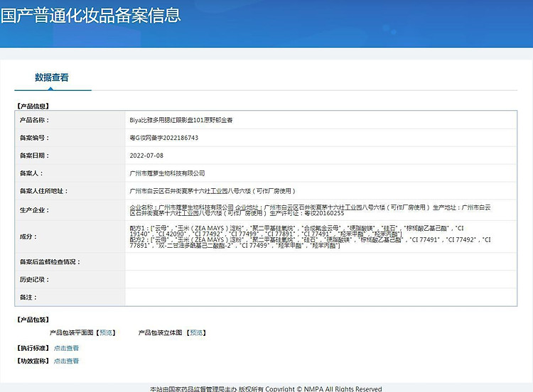Click the 备案后监督检查情况 row label
This screenshot has width=533, height=392.
click(x=50, y=261)
